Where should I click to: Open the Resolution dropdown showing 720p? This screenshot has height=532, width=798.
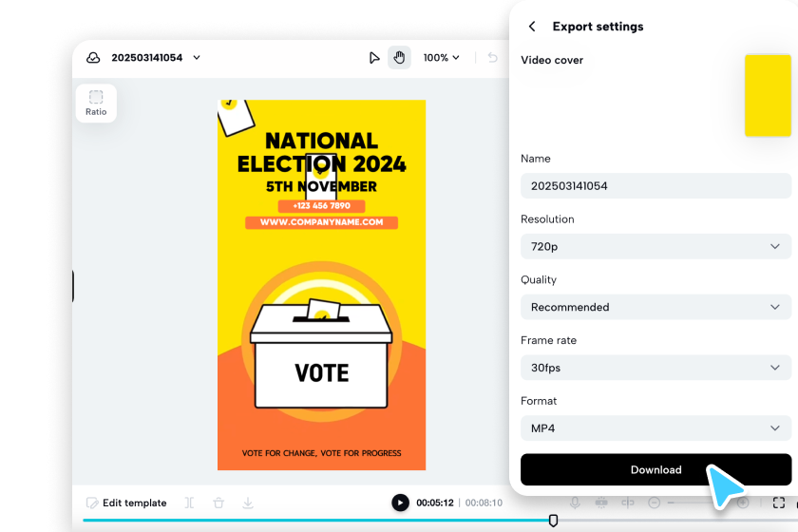pyautogui.click(x=655, y=247)
